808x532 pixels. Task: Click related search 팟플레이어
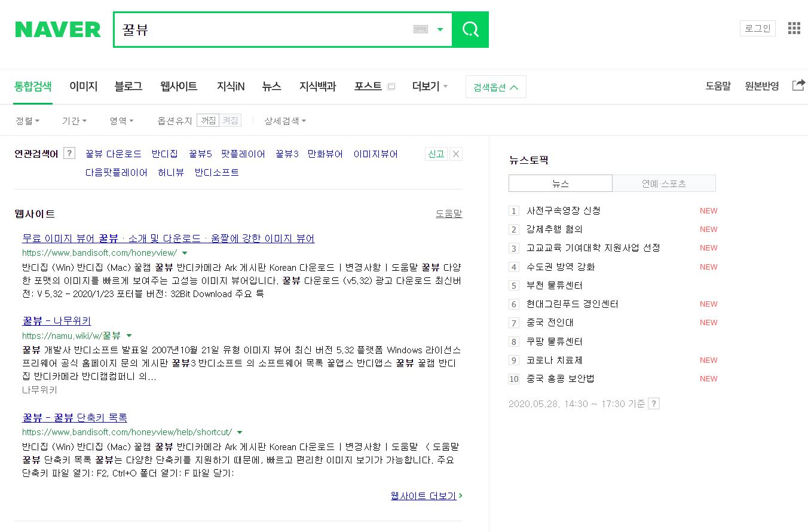(243, 154)
